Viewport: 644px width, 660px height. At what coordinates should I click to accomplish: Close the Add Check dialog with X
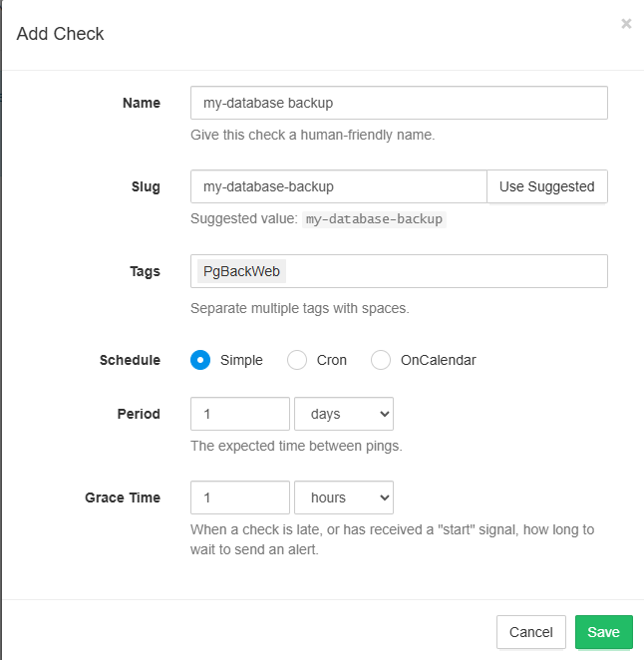[626, 24]
